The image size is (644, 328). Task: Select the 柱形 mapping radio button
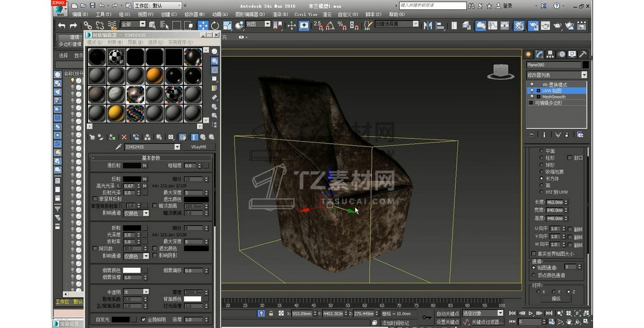point(541,158)
